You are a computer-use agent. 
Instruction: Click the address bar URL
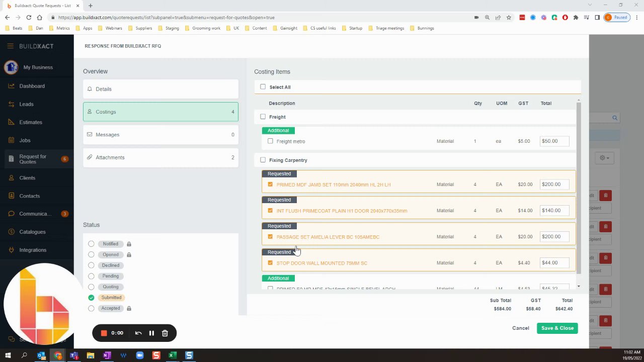167,17
